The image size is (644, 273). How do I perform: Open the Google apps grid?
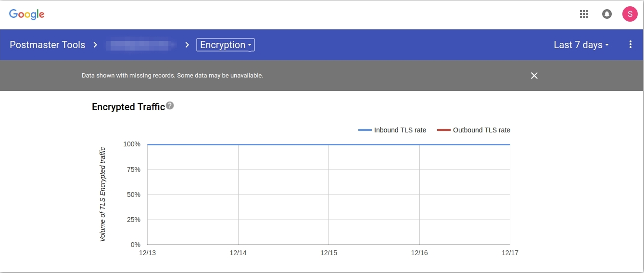pyautogui.click(x=584, y=14)
